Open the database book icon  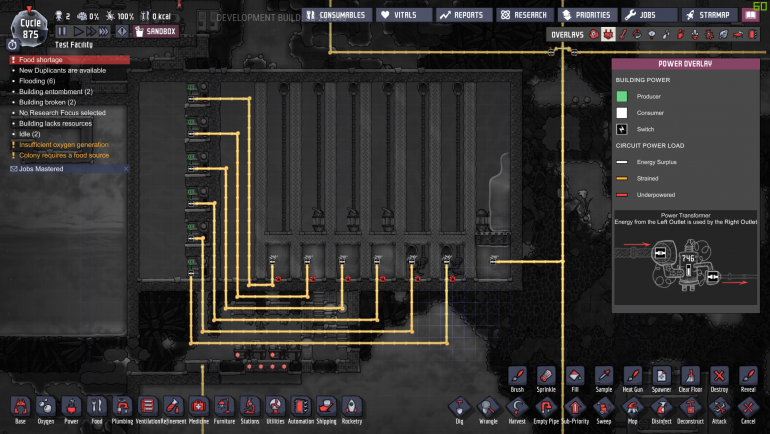point(751,15)
